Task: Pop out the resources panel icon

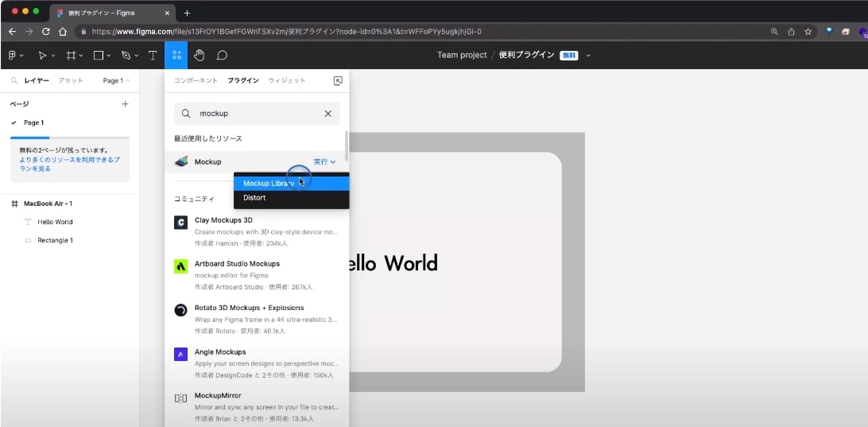Action: (x=339, y=81)
